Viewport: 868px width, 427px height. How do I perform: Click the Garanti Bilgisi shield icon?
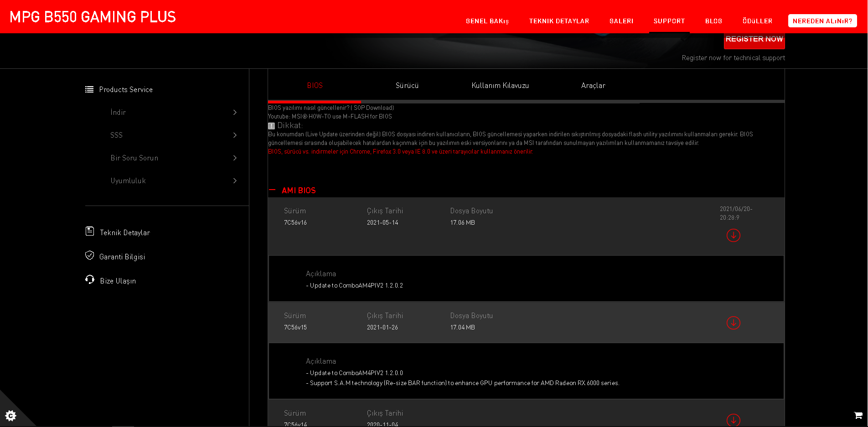tap(89, 256)
